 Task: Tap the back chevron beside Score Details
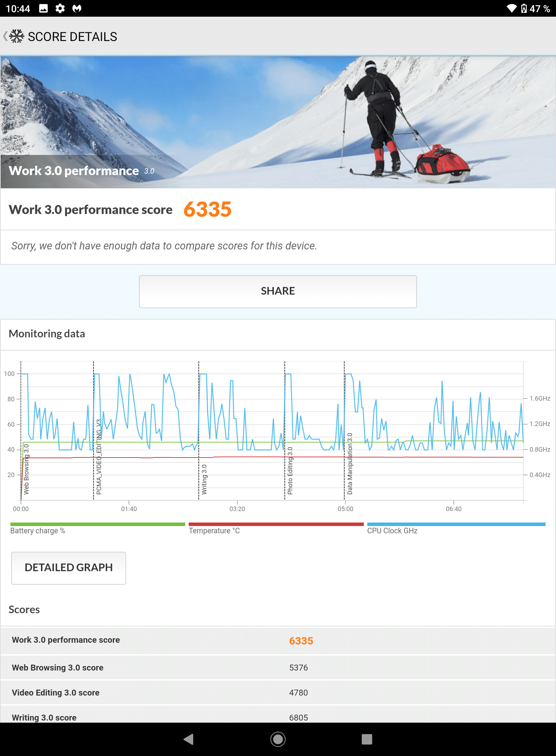coord(5,36)
